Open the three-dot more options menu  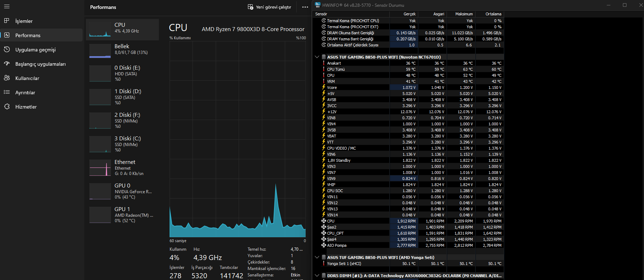[x=305, y=7]
